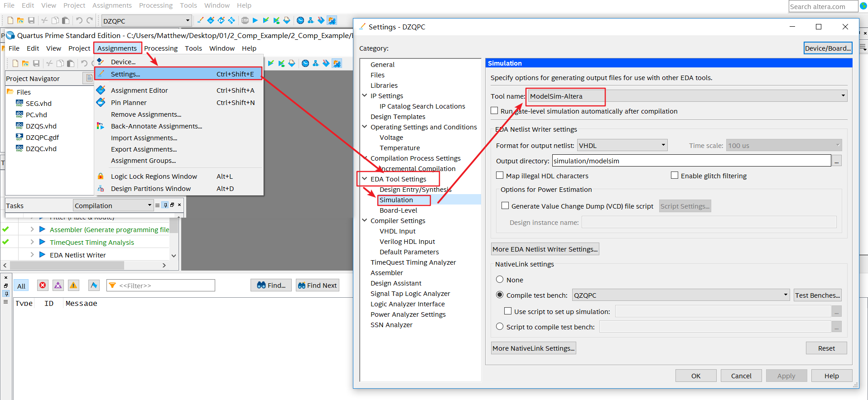Viewport: 868px width, 400px height.
Task: Click the Output directory input field
Action: pos(691,161)
